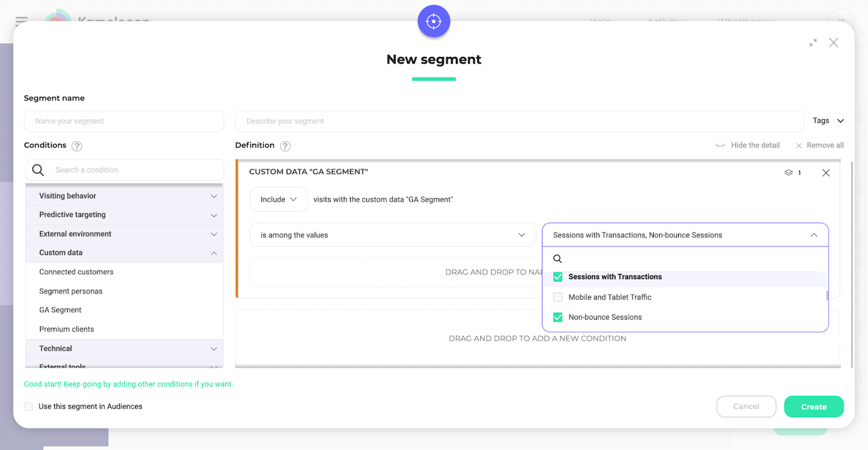Viewport: 868px width, 450px height.
Task: Click the search icon in values dropdown
Action: coord(557,259)
